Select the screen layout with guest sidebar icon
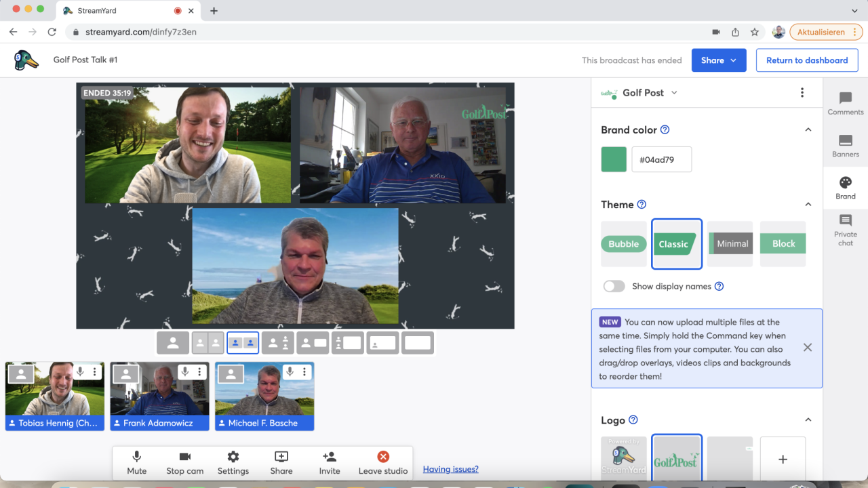This screenshot has width=868, height=488. [348, 343]
